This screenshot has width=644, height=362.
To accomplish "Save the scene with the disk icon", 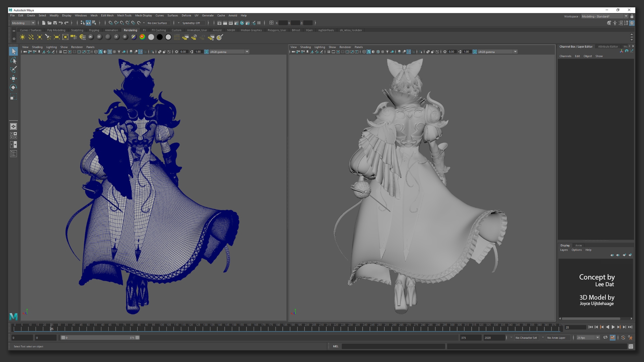I will pyautogui.click(x=55, y=23).
